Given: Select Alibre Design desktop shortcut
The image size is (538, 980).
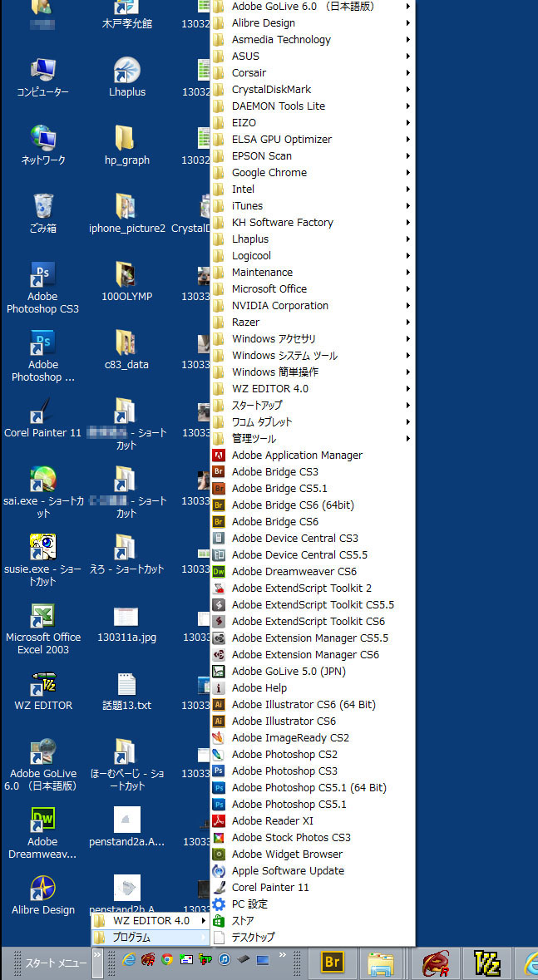Looking at the screenshot, I should coord(42,895).
